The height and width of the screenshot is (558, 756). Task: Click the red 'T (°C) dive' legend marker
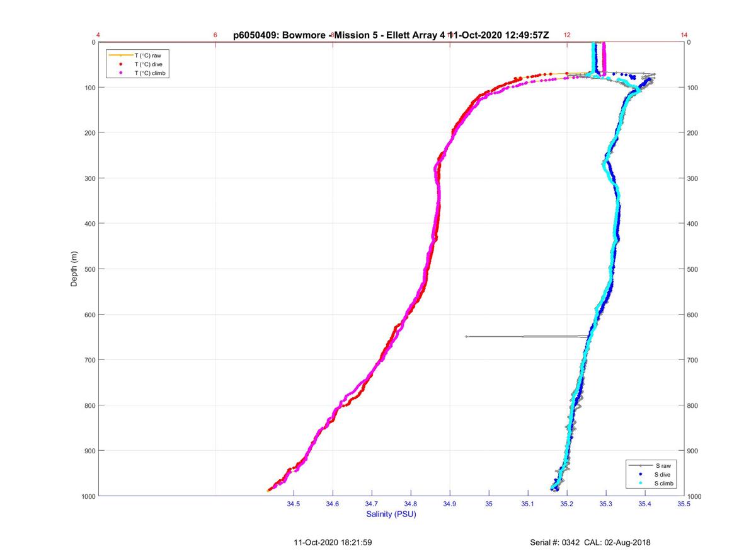tap(120, 64)
